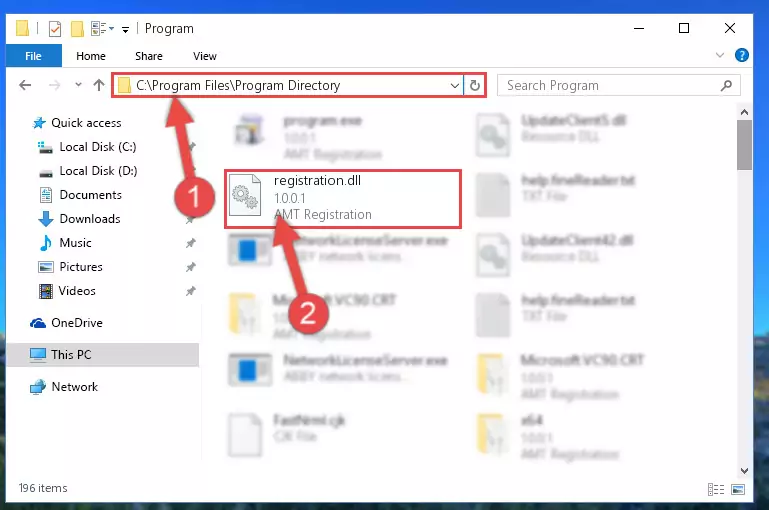Open Explorer help question mark
The height and width of the screenshot is (510, 769).
click(742, 55)
